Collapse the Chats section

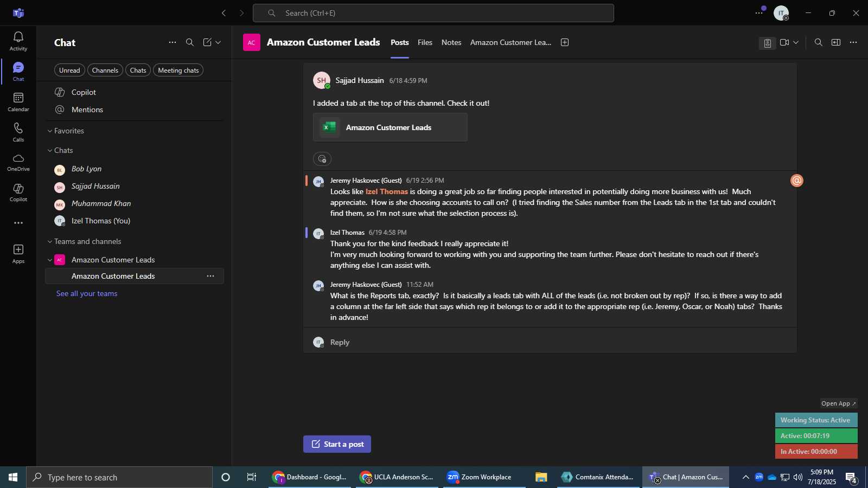[x=60, y=150]
